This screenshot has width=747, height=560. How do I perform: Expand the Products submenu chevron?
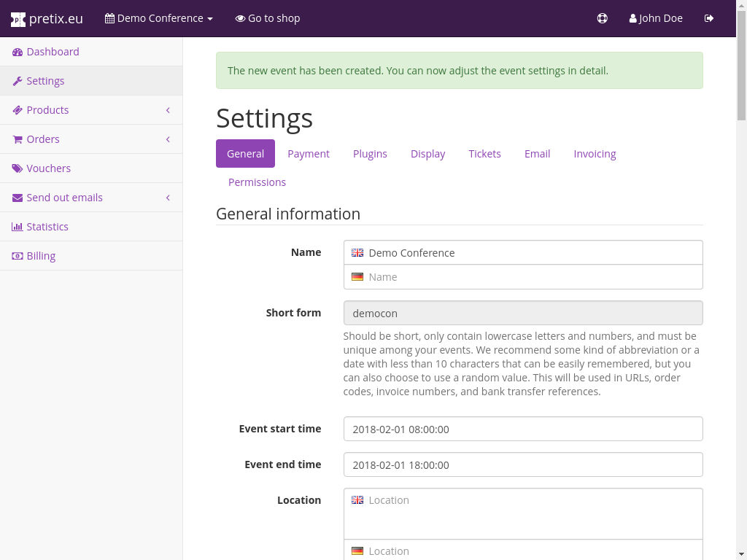168,110
